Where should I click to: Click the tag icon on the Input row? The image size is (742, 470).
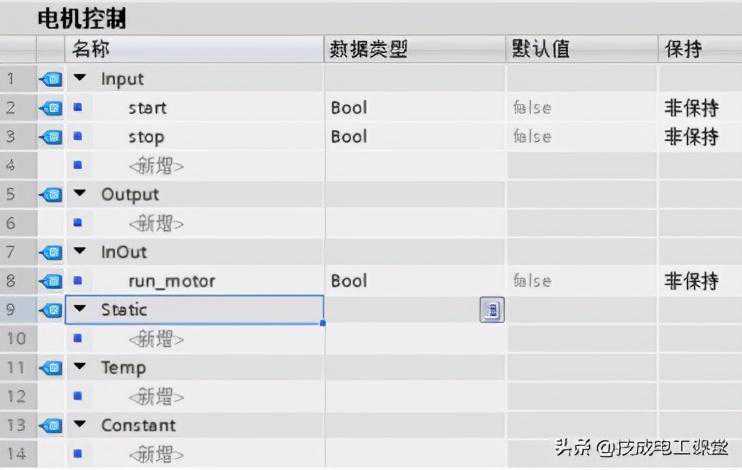tap(50, 79)
